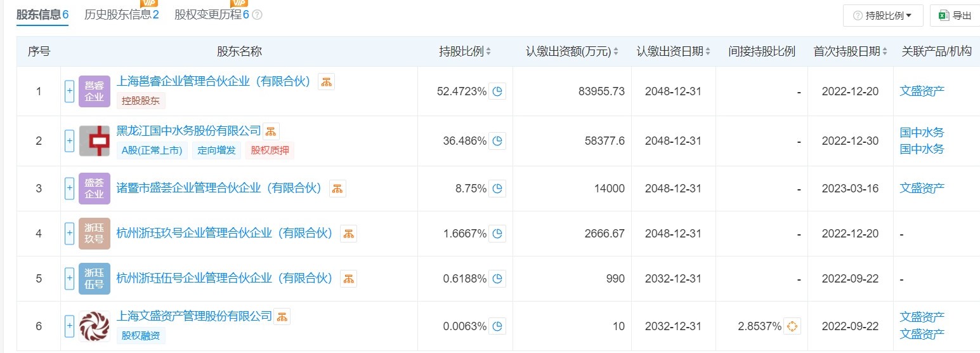Open 上海文盛资产管理股份有限公司 link
Viewport: 980px width, 353px height.
pos(195,316)
